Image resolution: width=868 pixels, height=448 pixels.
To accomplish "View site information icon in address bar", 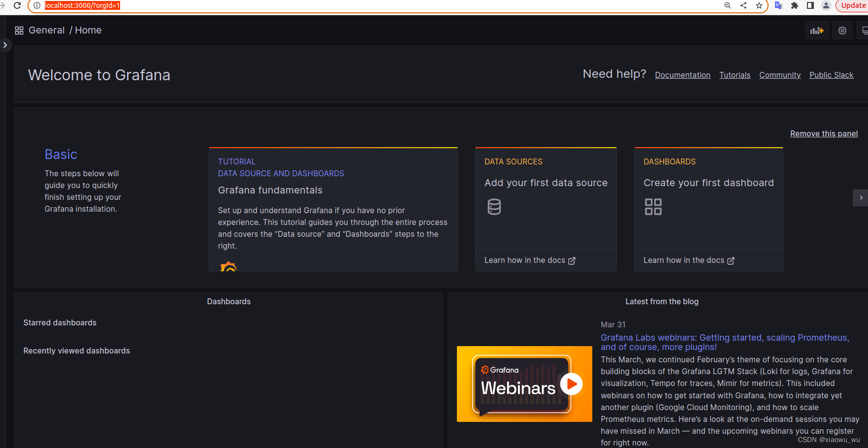I will pyautogui.click(x=37, y=5).
